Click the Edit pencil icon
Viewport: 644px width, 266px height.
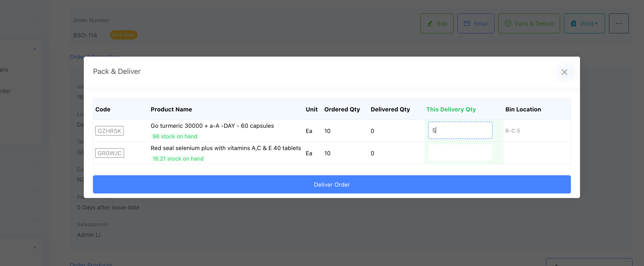[430, 23]
